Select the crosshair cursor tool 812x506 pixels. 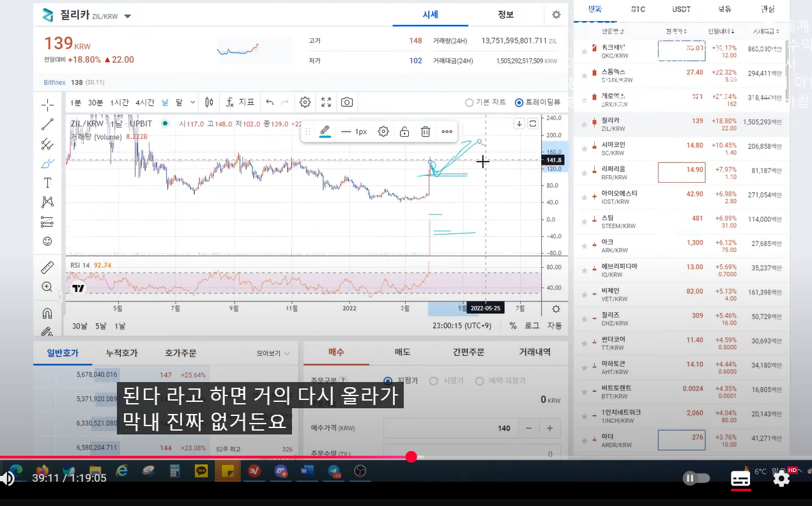coord(47,105)
